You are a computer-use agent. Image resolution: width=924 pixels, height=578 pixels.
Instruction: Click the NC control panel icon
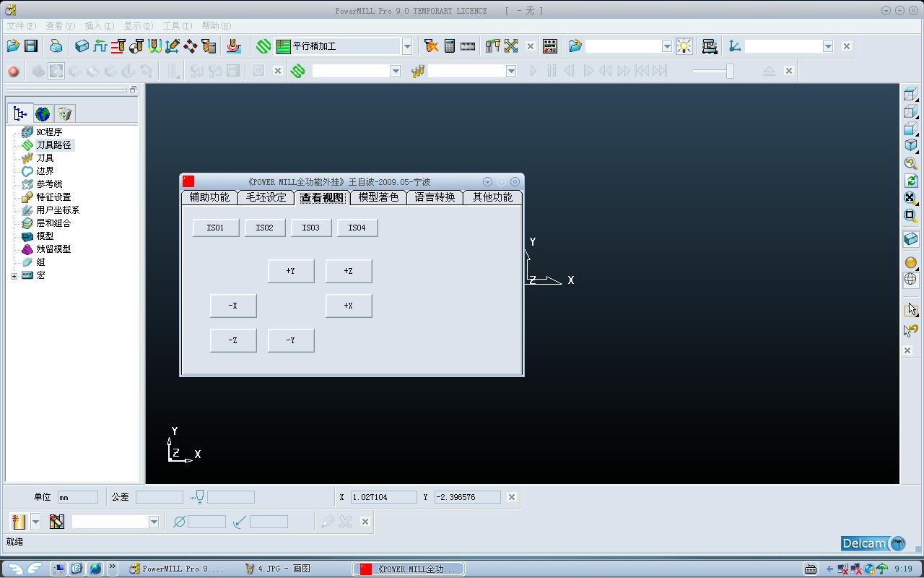tap(550, 46)
